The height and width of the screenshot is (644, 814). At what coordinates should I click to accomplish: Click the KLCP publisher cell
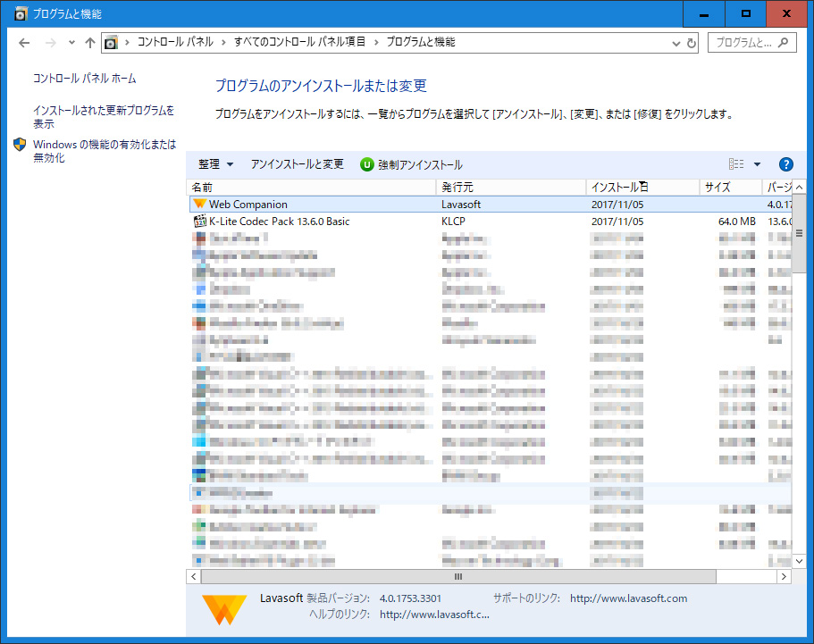click(x=453, y=222)
